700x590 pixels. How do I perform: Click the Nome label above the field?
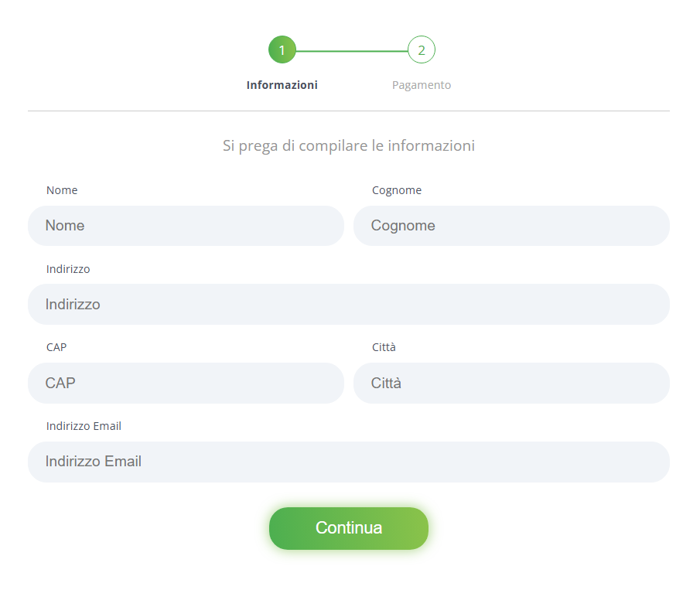pos(62,190)
